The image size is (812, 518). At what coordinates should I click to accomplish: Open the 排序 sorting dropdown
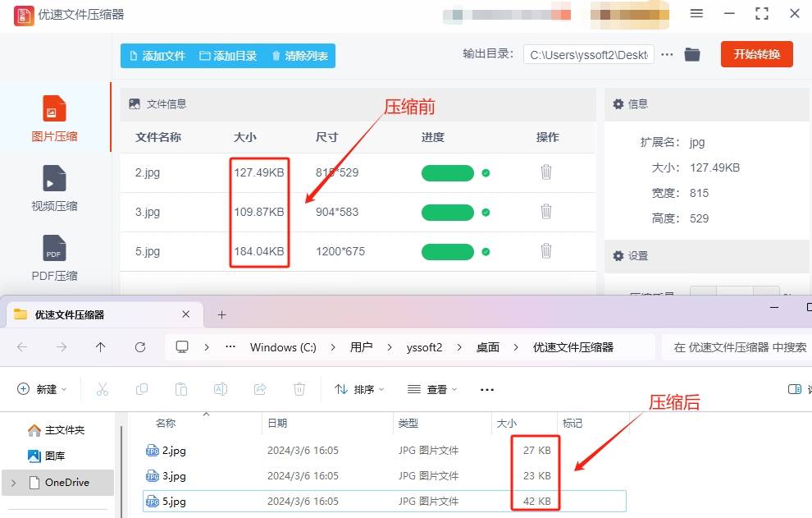pyautogui.click(x=358, y=389)
